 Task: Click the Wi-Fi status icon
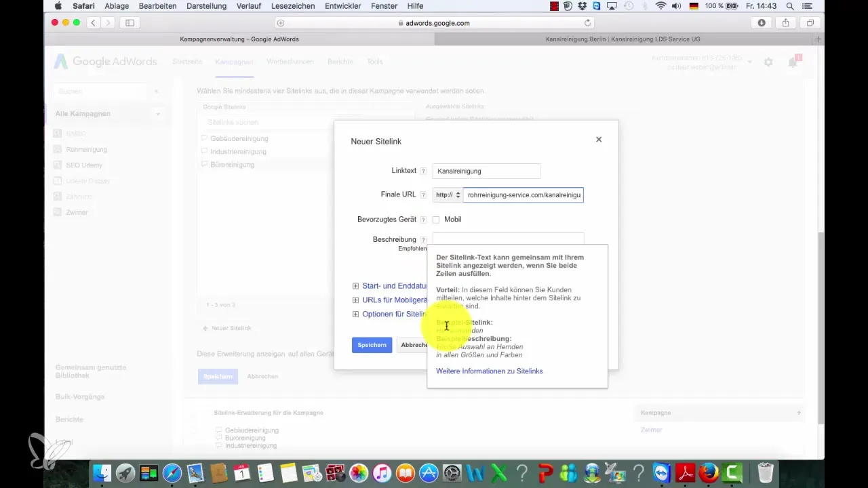661,5
